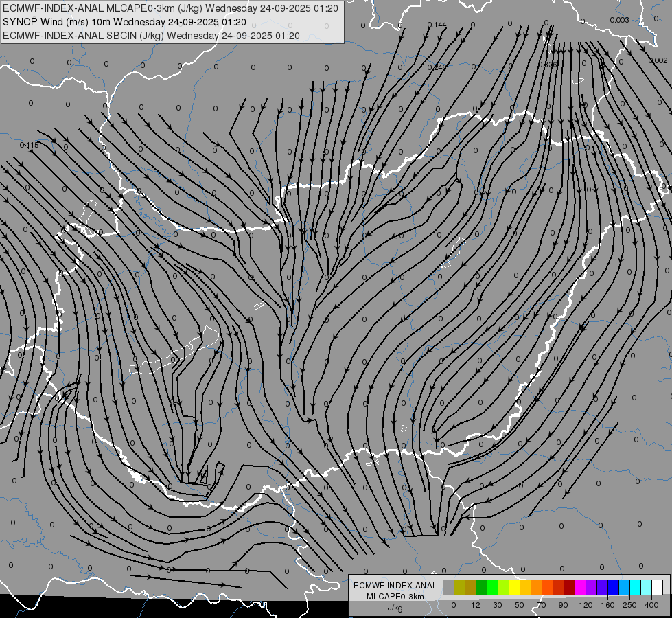Click the legend scale label 12
This screenshot has height=618, width=672.
click(x=476, y=605)
